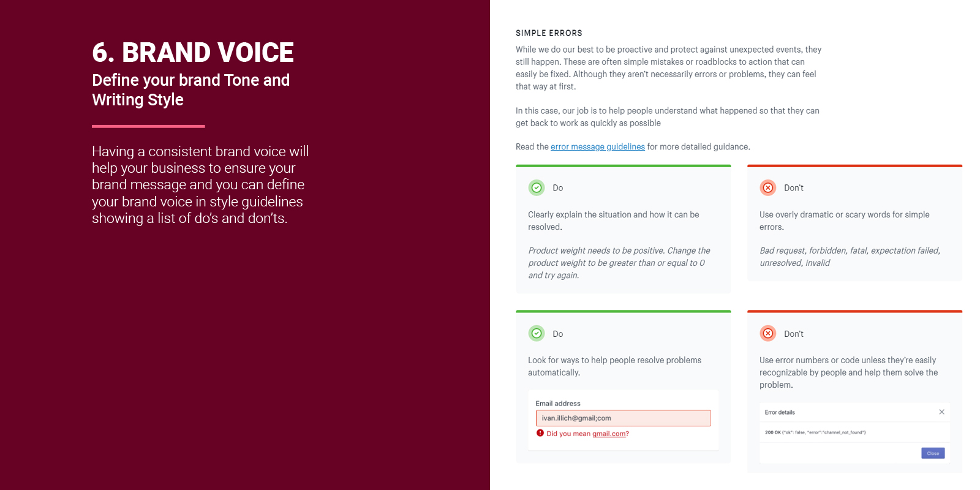980x490 pixels.
Task: Click the red cross icon next to first 'Don't'
Action: tap(768, 187)
